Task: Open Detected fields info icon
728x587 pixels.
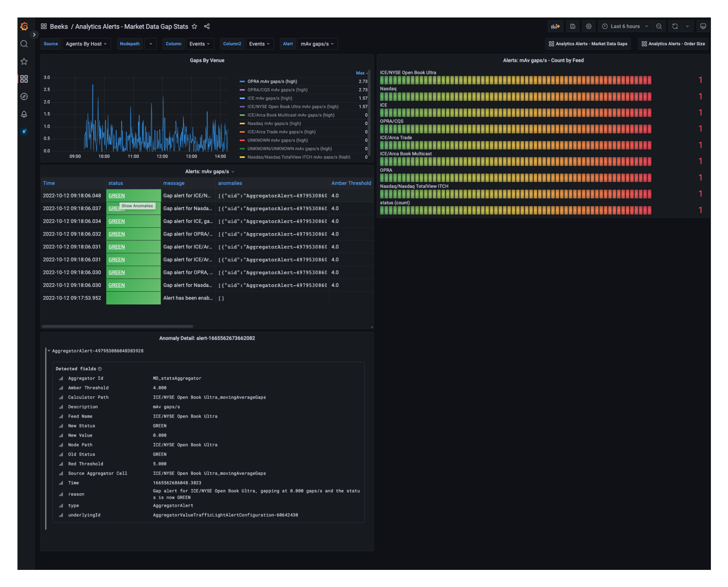Action: pos(100,369)
